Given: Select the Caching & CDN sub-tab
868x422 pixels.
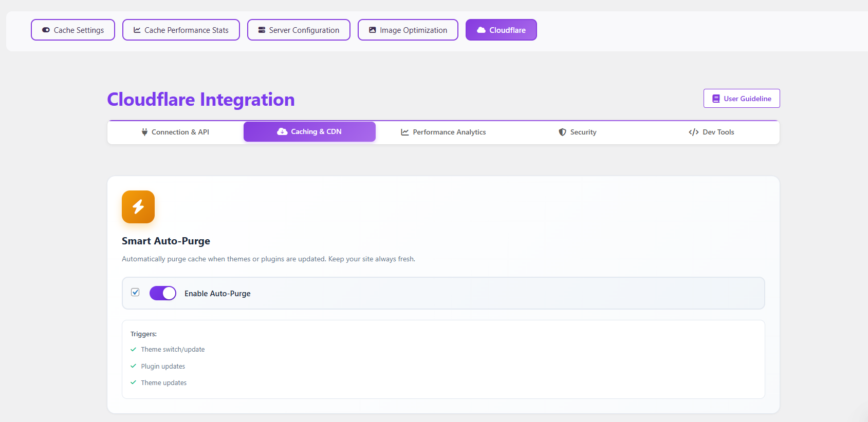Looking at the screenshot, I should coord(309,131).
